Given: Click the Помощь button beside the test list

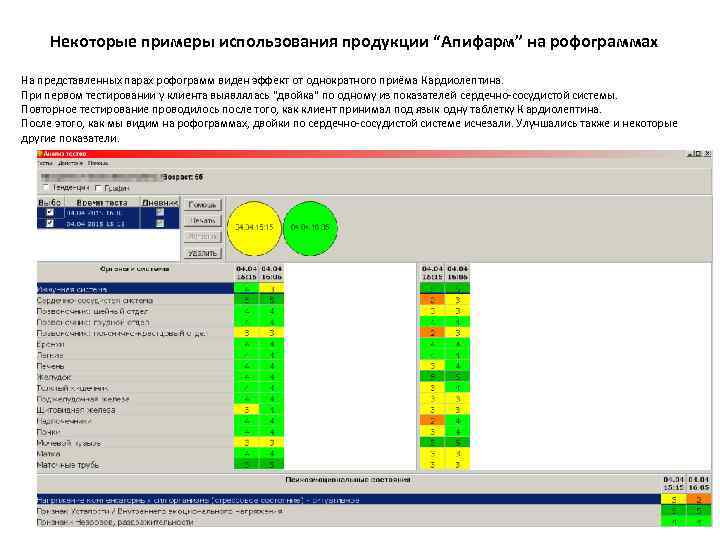Looking at the screenshot, I should click(202, 205).
